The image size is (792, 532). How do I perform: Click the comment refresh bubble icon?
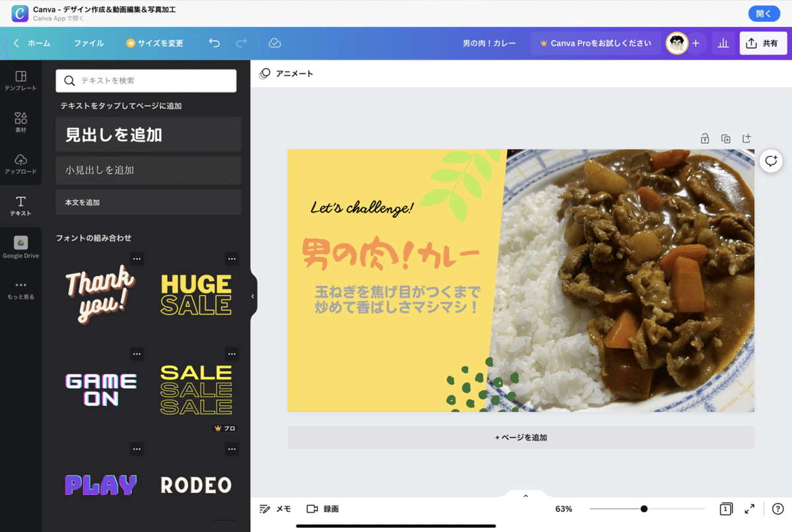point(771,160)
